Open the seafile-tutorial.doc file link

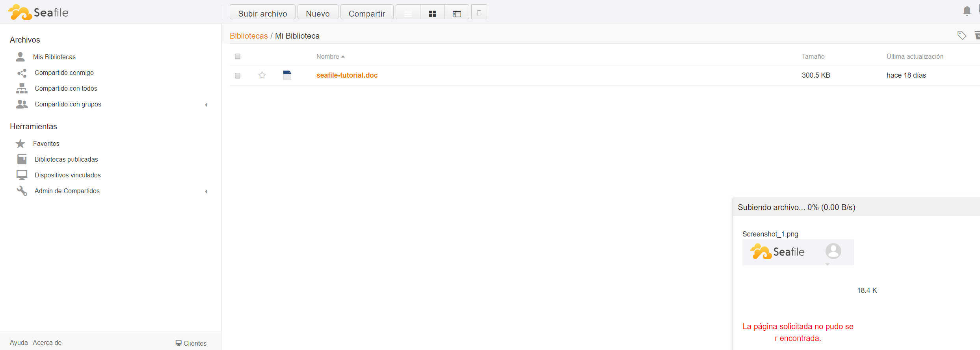click(347, 75)
